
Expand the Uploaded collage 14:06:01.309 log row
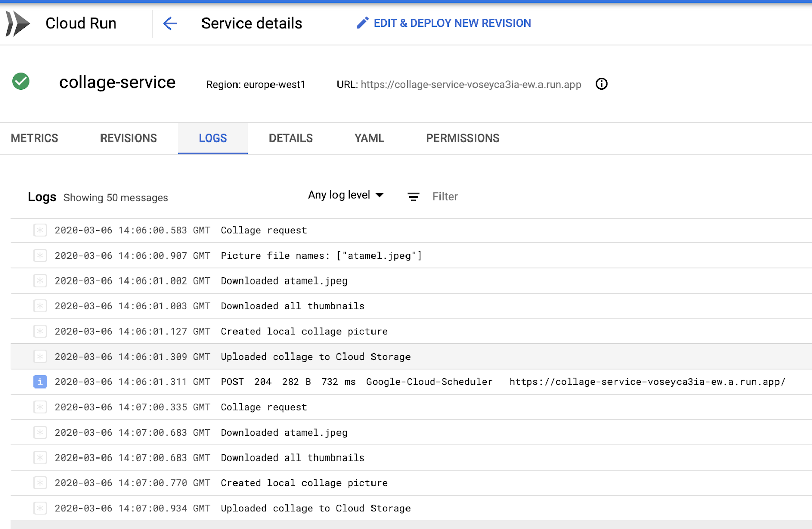(315, 357)
